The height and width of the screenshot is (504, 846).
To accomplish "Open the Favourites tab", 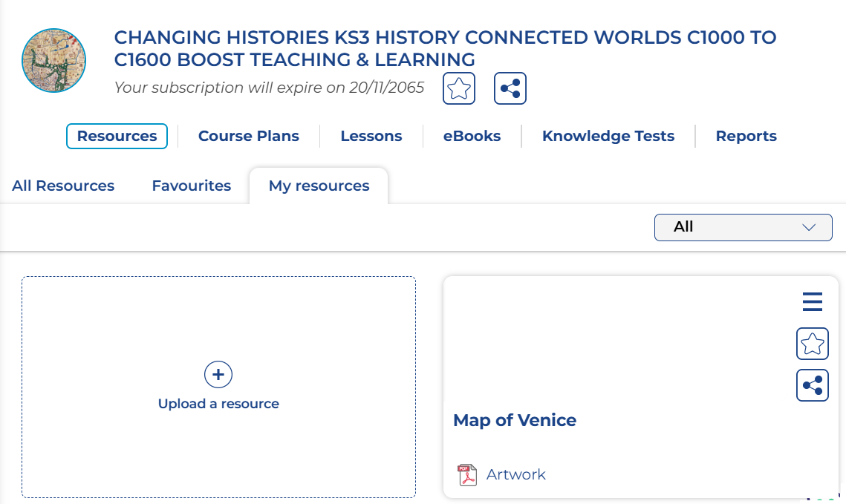I will [x=192, y=186].
